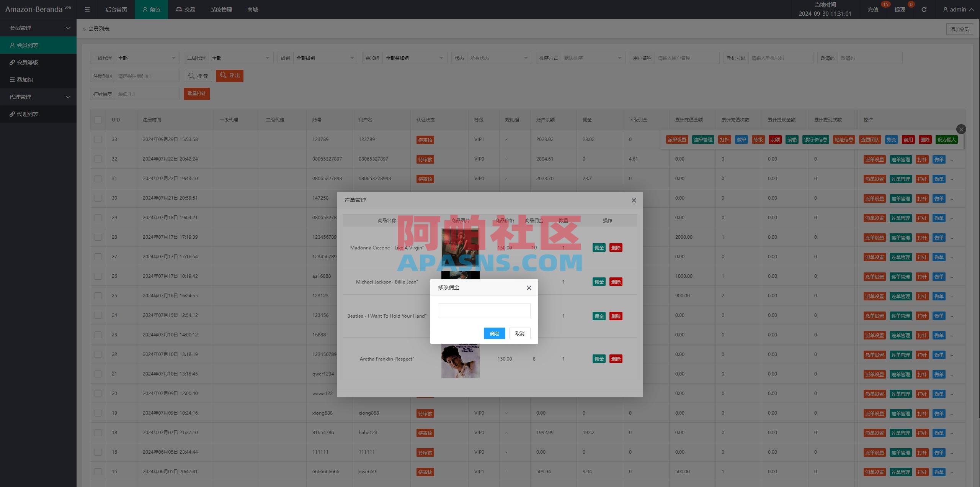Open the 状态 status dropdown

[498, 58]
